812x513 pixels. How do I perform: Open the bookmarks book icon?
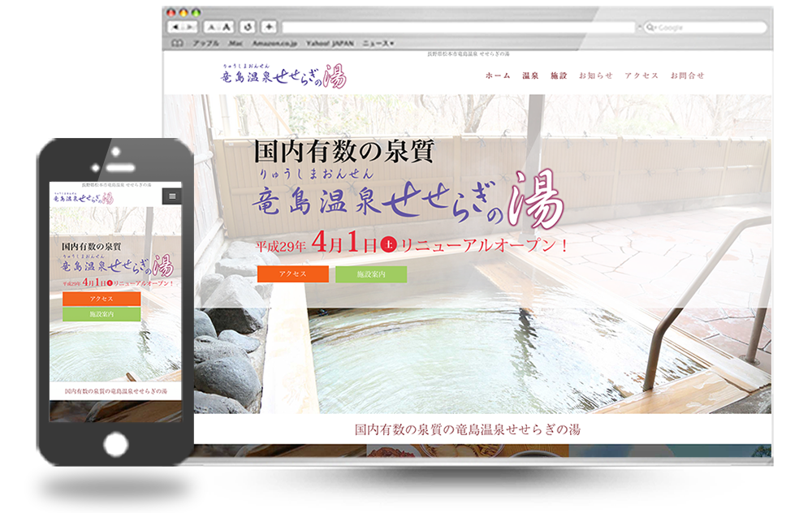[177, 43]
